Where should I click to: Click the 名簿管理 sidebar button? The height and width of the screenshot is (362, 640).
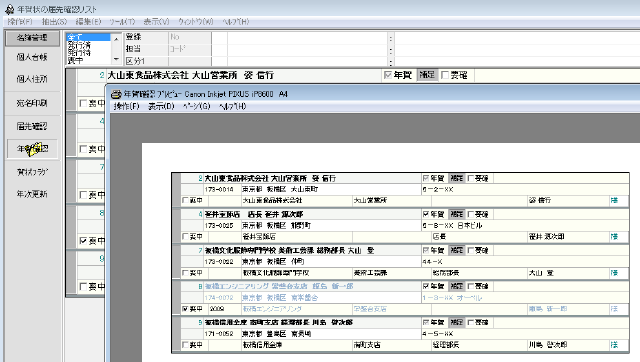coord(32,38)
